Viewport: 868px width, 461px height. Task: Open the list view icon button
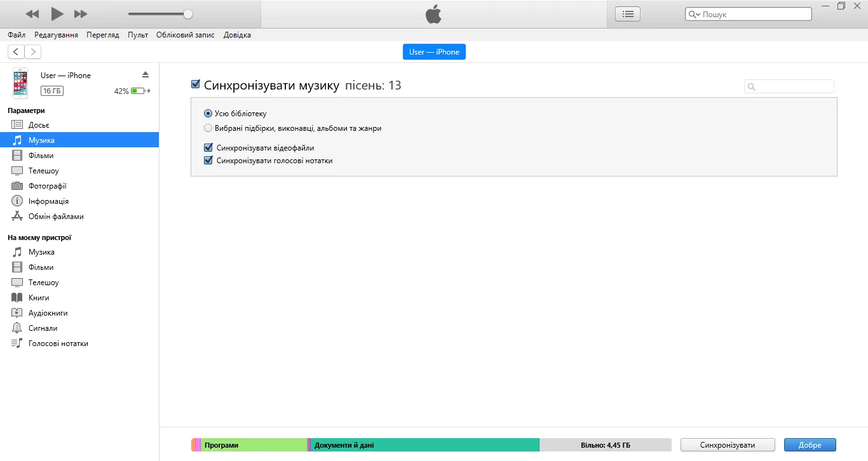(x=628, y=14)
